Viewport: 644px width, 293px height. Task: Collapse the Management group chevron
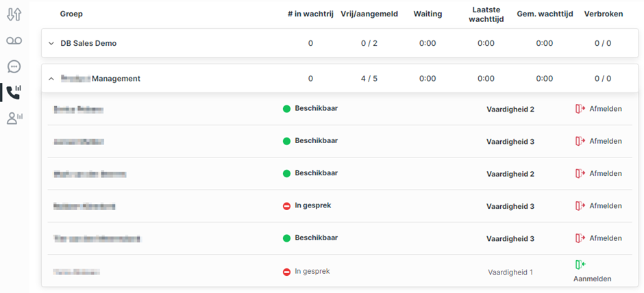click(51, 79)
